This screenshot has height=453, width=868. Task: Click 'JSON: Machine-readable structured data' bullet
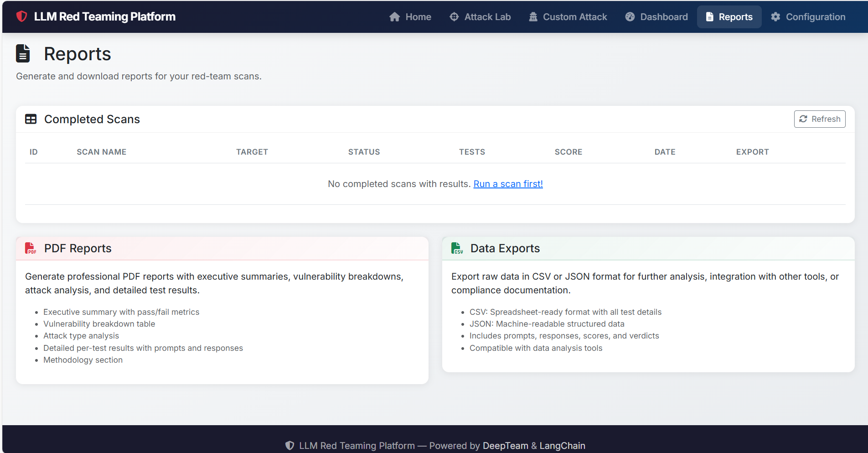[x=547, y=324]
